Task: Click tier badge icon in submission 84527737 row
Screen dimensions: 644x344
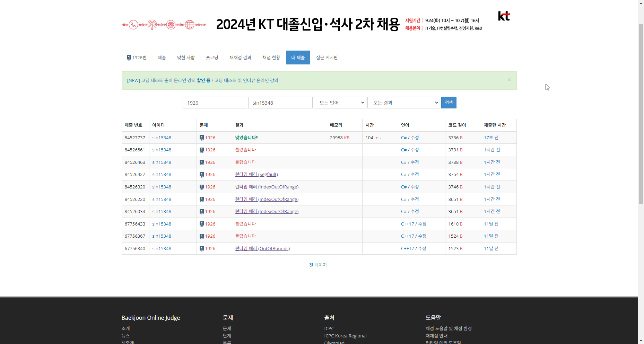Action: (x=202, y=138)
